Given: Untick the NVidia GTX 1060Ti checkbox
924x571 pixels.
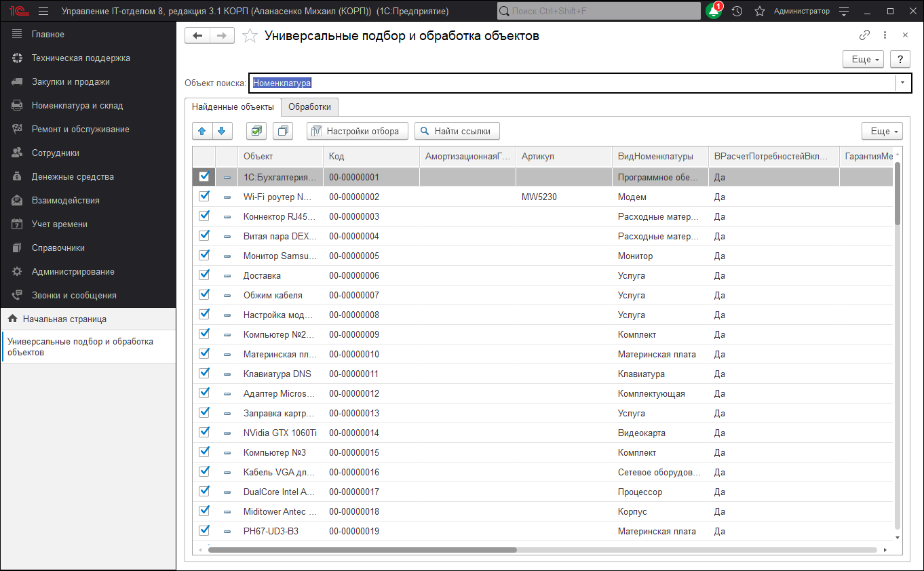Looking at the screenshot, I should click(204, 433).
